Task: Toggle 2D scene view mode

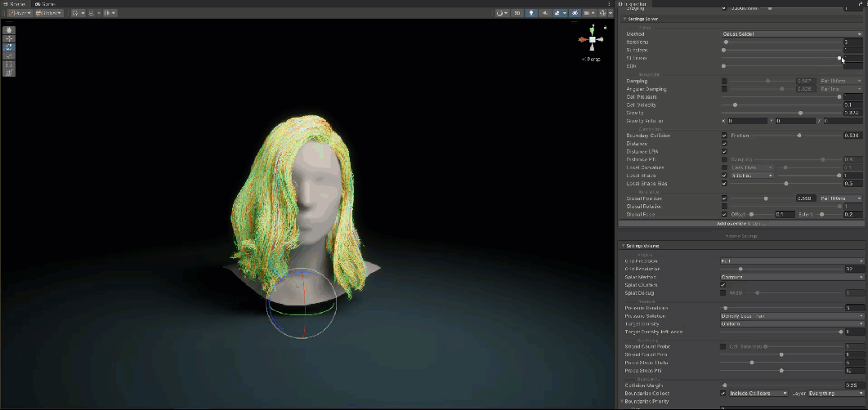Action: [x=518, y=13]
